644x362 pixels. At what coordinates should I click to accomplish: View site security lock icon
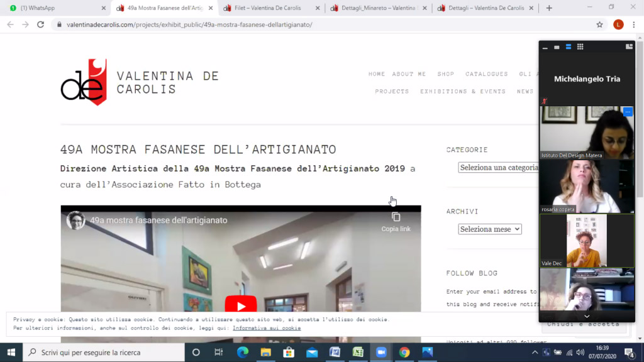(59, 25)
